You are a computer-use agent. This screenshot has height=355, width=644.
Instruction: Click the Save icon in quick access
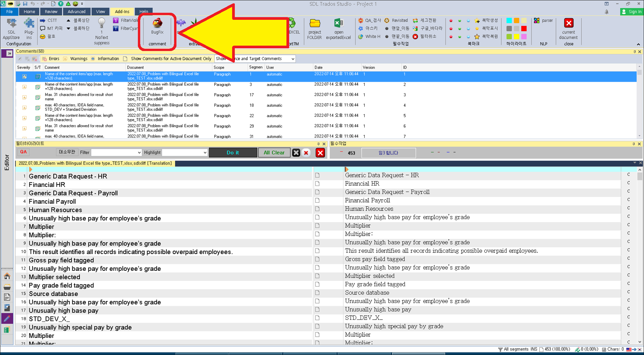tap(25, 4)
